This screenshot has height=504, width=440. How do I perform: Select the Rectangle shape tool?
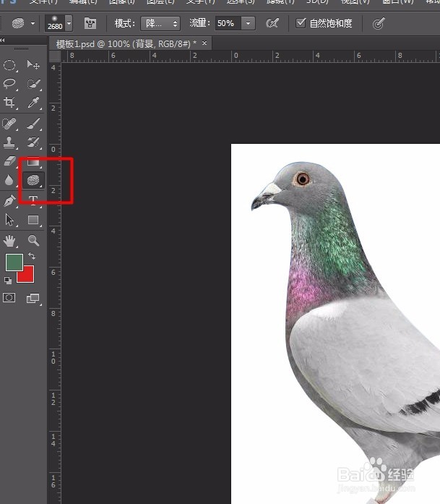[33, 220]
